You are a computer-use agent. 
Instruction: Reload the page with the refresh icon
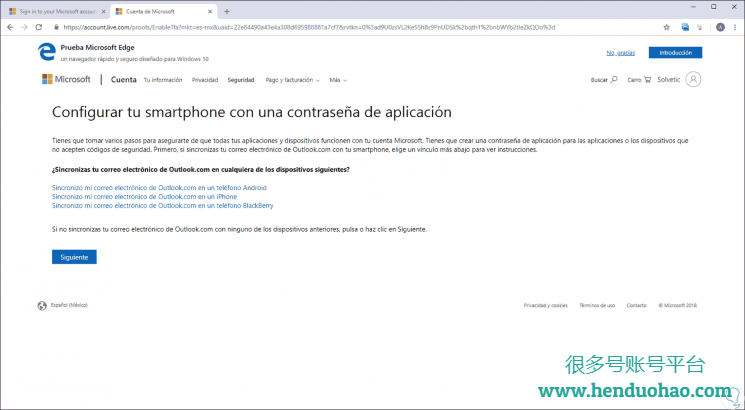(x=39, y=28)
